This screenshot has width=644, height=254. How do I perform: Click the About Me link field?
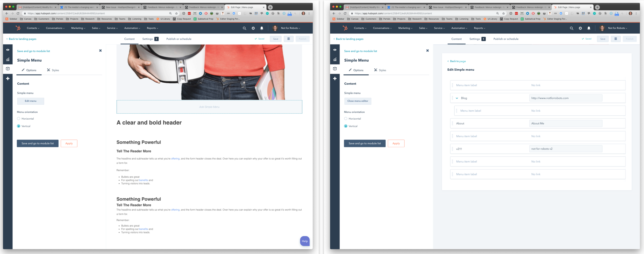[565, 123]
